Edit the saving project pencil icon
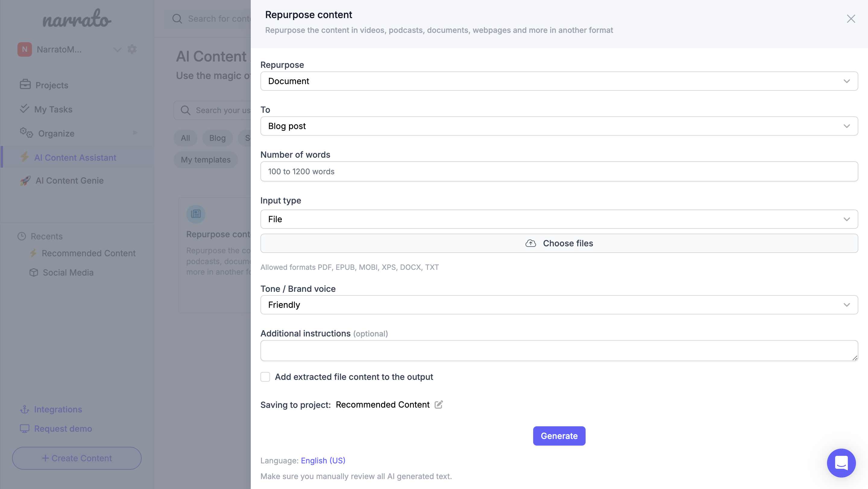Screen dimensions: 868x489 (439, 404)
